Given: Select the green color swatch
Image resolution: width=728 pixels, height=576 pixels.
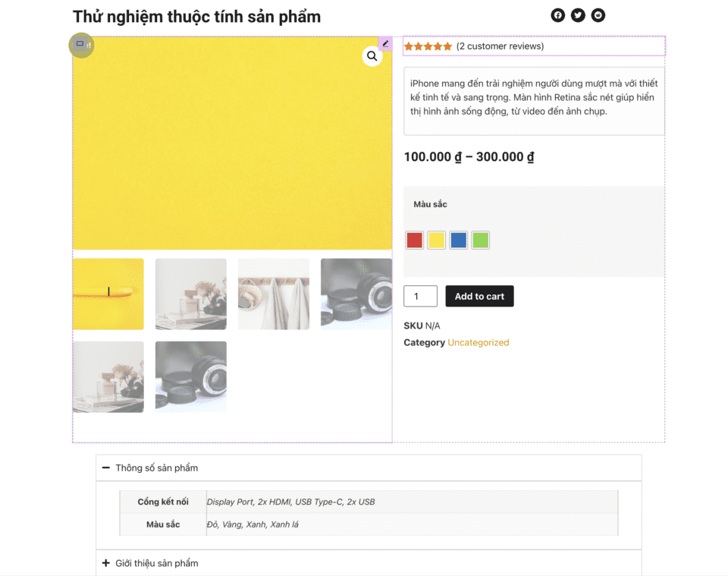Looking at the screenshot, I should (x=480, y=241).
